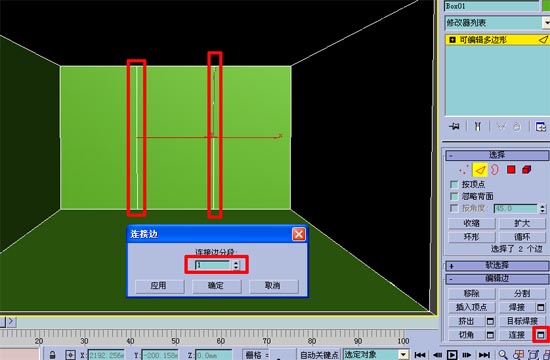
Task: Toggle the 按角度 checkbox
Action: [454, 208]
